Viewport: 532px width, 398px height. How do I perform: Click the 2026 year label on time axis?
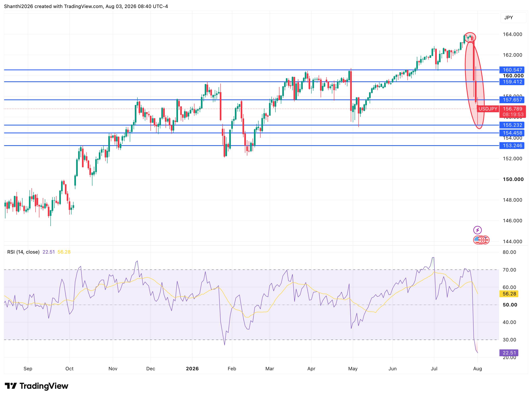(192, 368)
